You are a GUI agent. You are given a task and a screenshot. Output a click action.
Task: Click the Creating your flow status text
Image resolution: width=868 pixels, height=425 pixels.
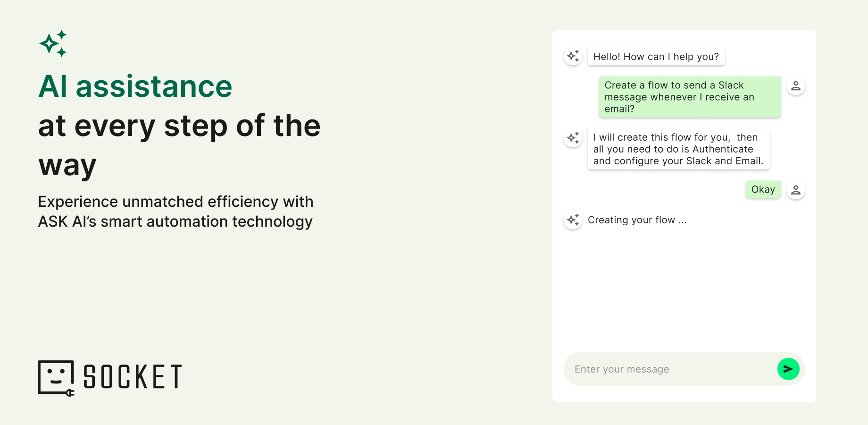pos(637,220)
